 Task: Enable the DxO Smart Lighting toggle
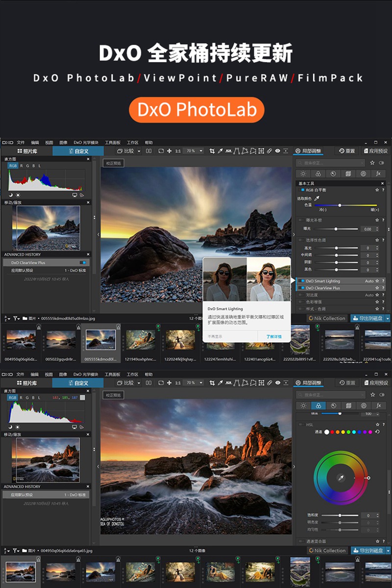301,281
